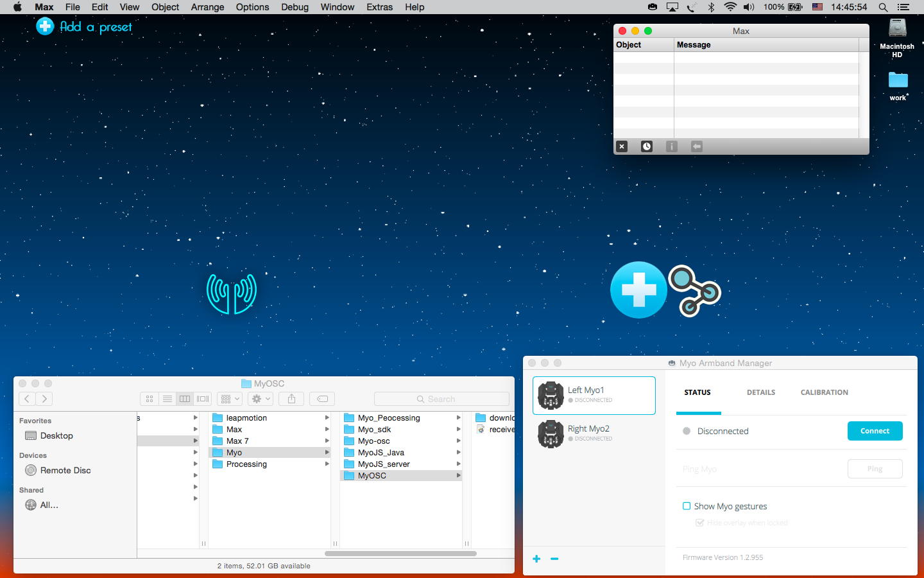Clear the Max window with the X button
This screenshot has height=578, width=924.
622,146
